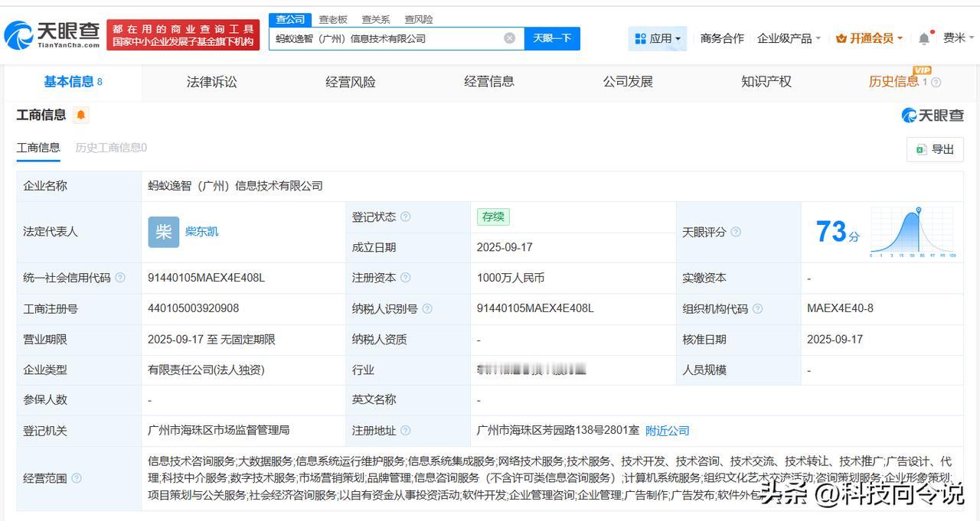
Task: Click the 存续 status badge
Action: click(493, 217)
